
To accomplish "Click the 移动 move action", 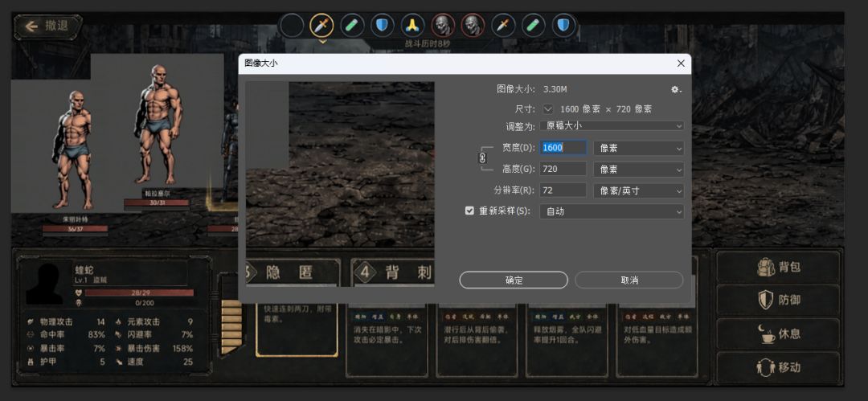I will (x=778, y=367).
